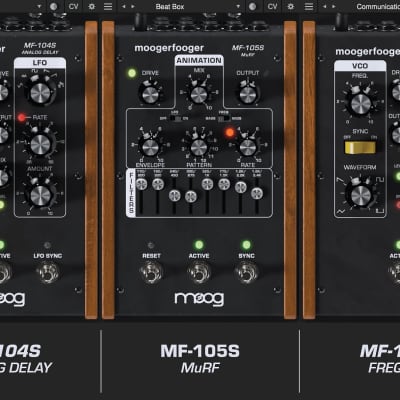Image resolution: width=400 pixels, height=400 pixels.
Task: Click the MF-105S Drive knob
Action: [150, 94]
